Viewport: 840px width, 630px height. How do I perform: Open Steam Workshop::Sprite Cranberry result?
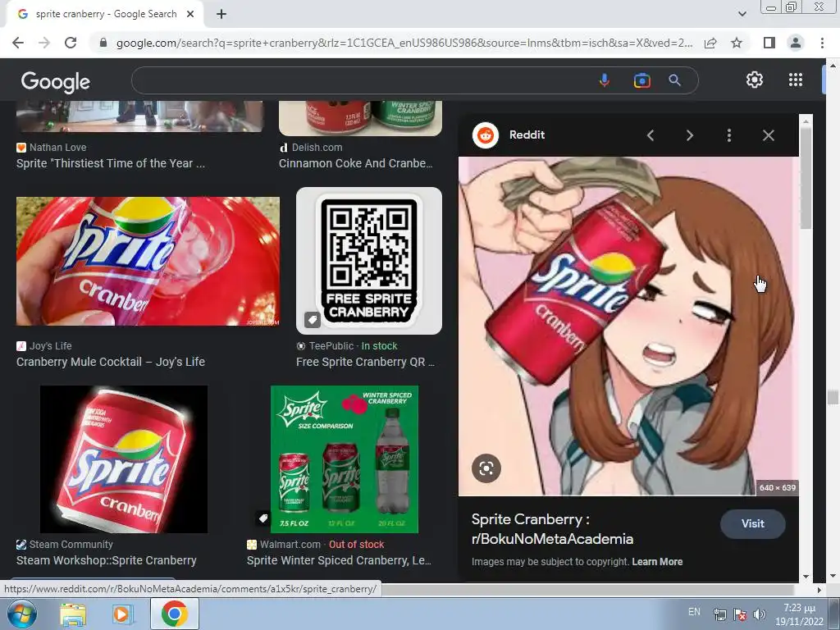pos(107,560)
